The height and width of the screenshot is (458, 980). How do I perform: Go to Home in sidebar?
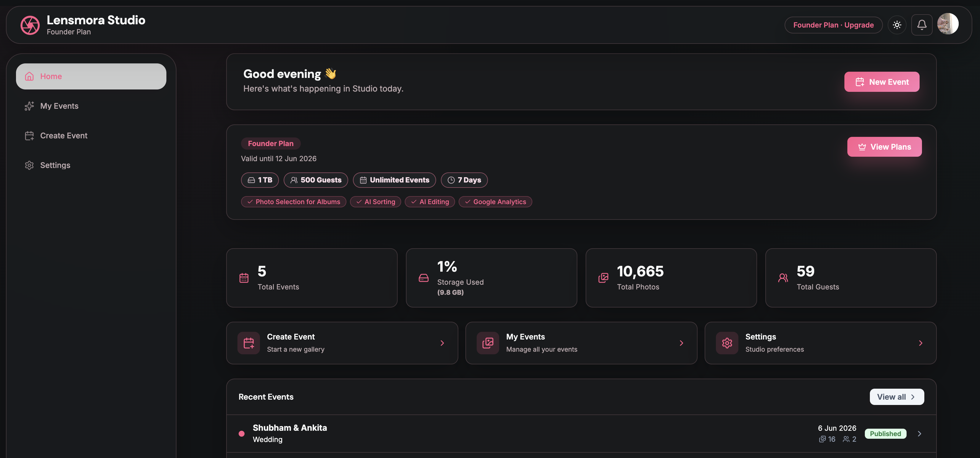(x=91, y=76)
